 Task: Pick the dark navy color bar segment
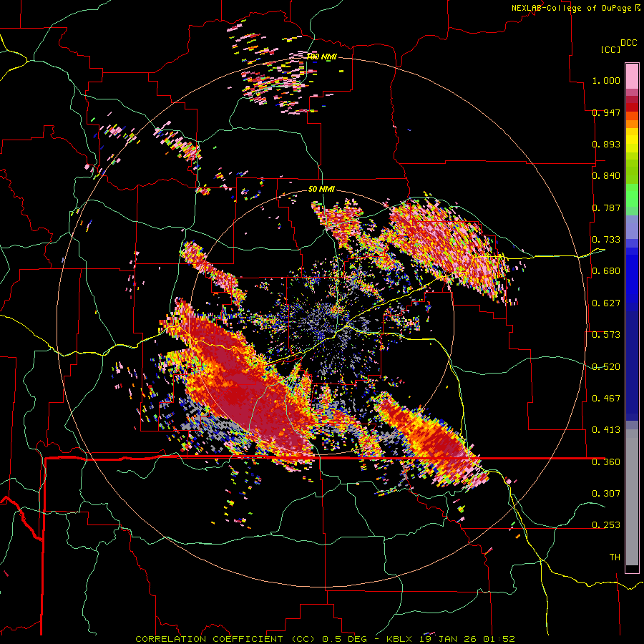pos(632,366)
